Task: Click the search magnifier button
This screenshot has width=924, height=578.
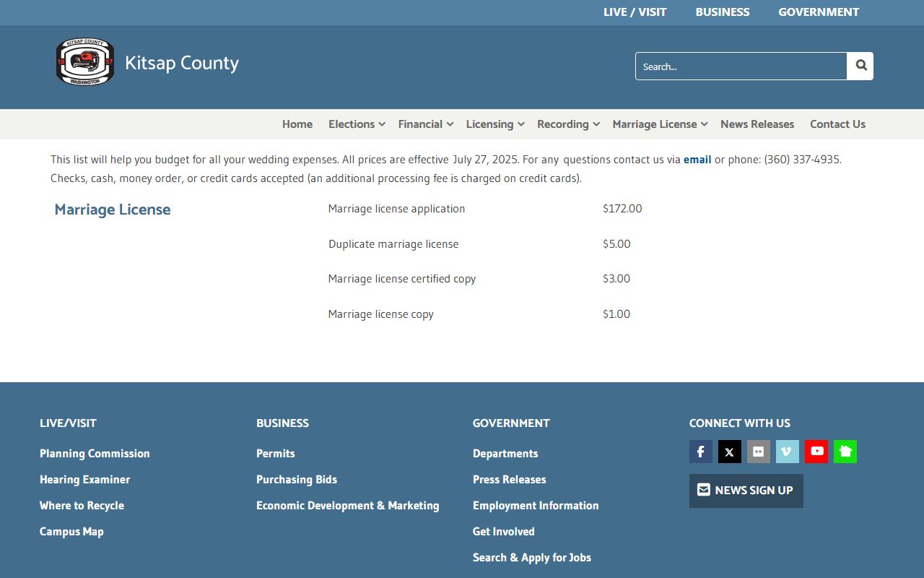Action: (x=860, y=66)
